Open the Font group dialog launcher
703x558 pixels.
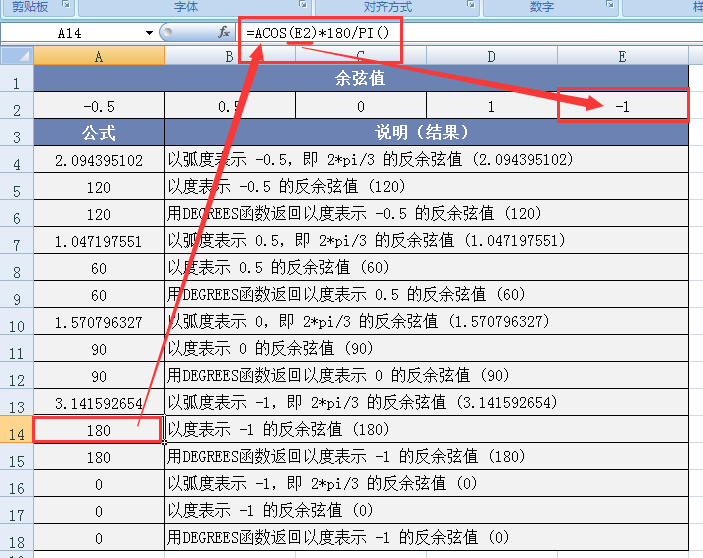[x=303, y=4]
